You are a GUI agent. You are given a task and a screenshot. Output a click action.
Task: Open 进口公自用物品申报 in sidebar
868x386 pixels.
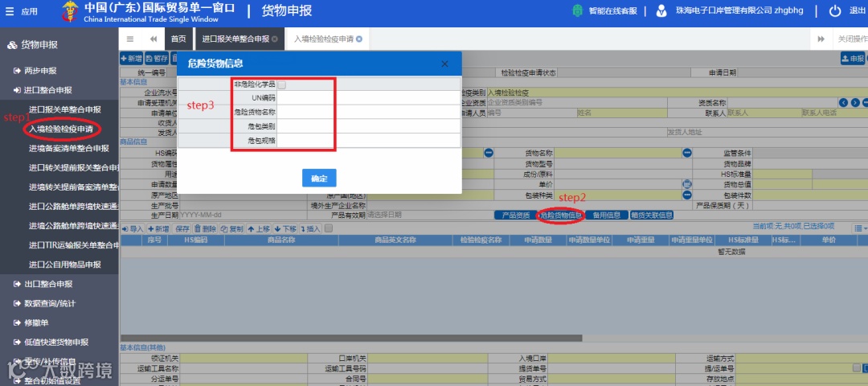pyautogui.click(x=65, y=265)
